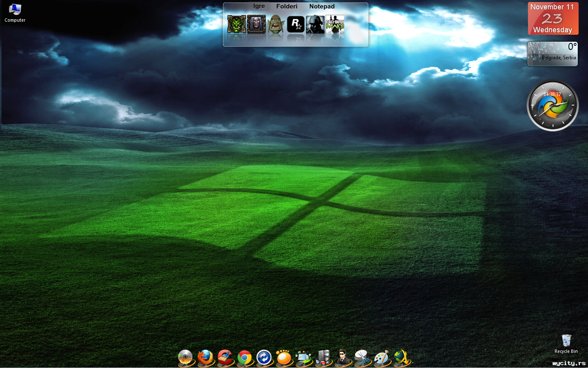The image size is (588, 368).
Task: Launch the Frozen Throne Arthas icon
Action: point(256,25)
